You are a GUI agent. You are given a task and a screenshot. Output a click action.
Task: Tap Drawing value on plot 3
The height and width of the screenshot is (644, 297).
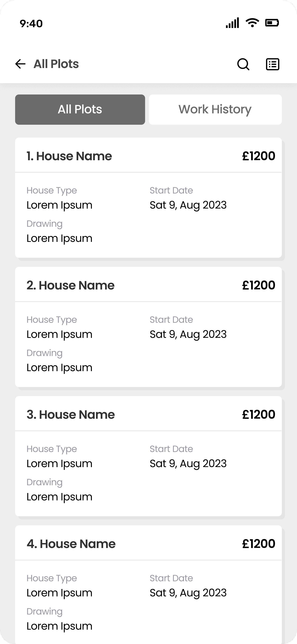coord(60,497)
